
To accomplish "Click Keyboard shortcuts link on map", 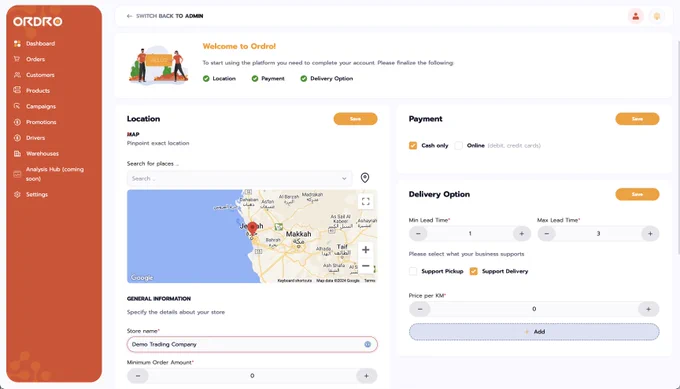I will point(294,281).
